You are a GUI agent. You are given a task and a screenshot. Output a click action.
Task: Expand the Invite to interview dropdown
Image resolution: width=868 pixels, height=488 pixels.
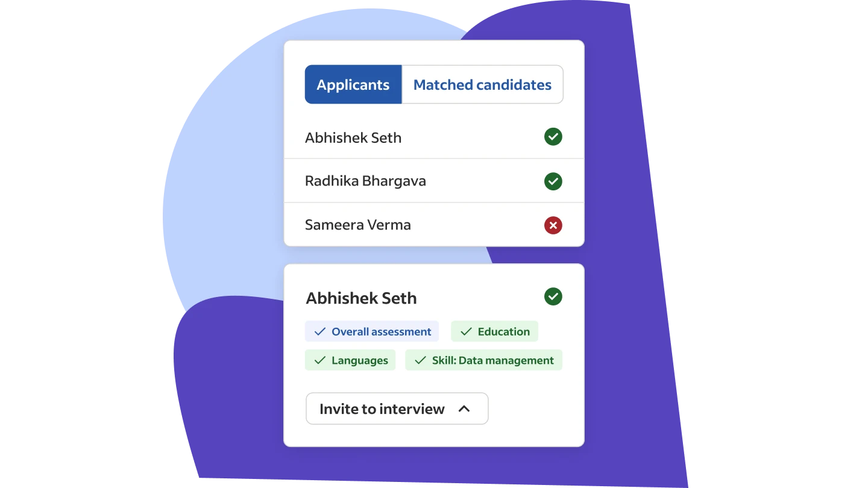click(x=396, y=409)
